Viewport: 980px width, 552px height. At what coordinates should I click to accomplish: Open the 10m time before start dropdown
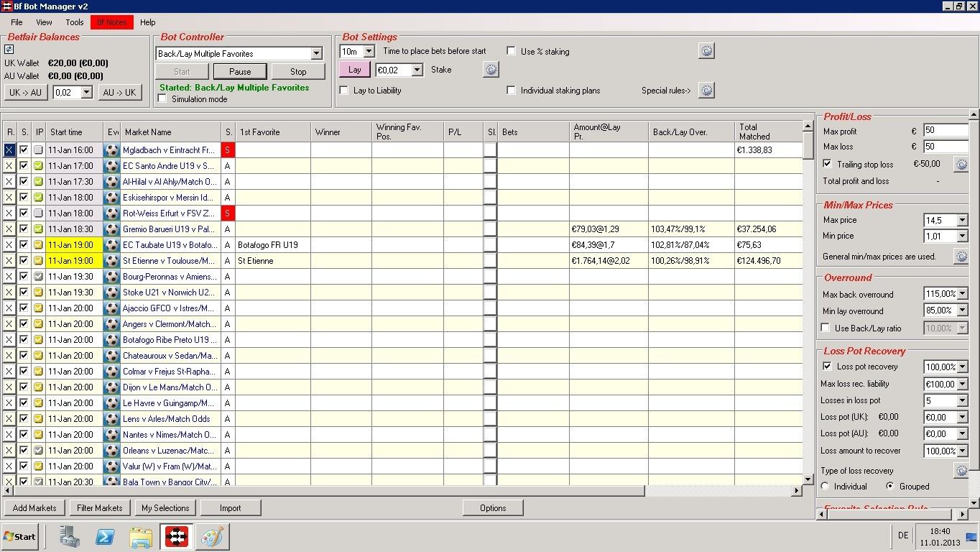click(x=369, y=52)
